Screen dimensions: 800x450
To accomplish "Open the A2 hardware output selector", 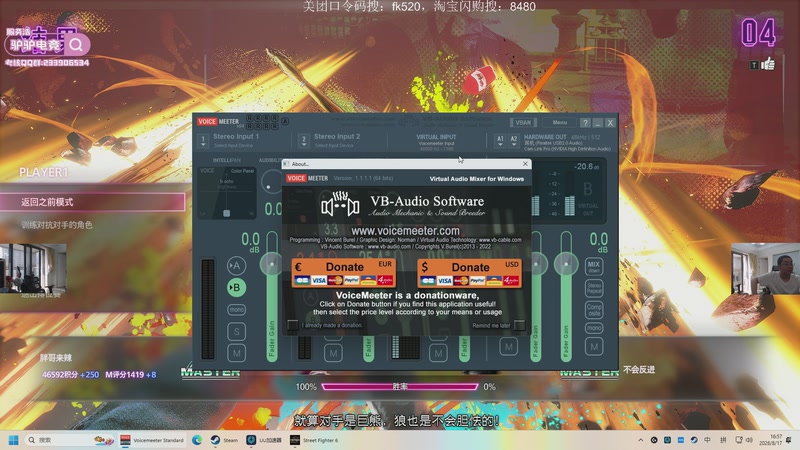I will pyautogui.click(x=514, y=141).
